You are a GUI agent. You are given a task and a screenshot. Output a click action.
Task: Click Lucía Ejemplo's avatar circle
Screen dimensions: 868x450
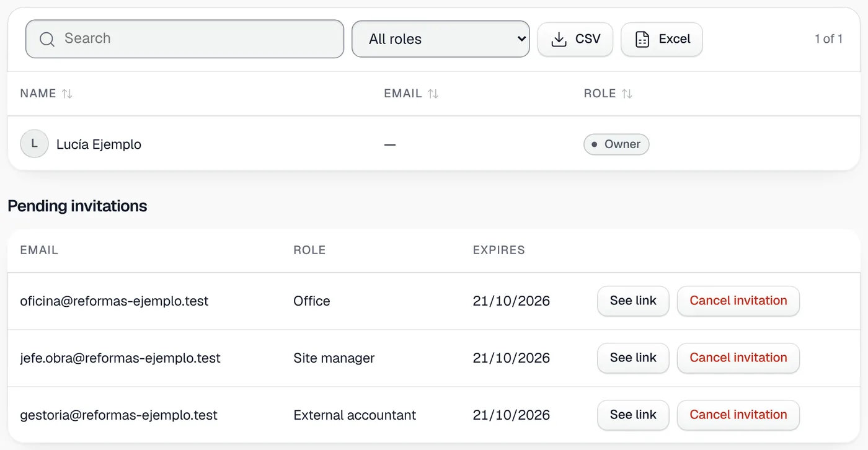click(34, 144)
